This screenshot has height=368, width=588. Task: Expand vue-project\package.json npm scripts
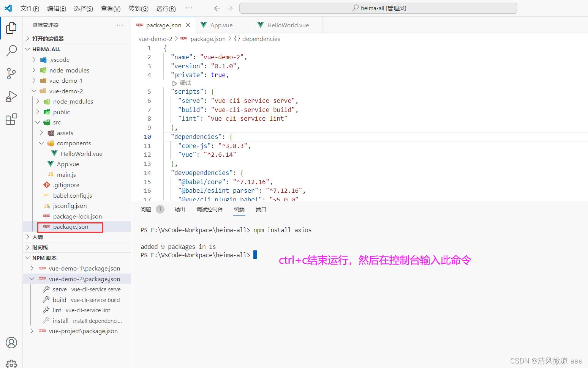[32, 331]
